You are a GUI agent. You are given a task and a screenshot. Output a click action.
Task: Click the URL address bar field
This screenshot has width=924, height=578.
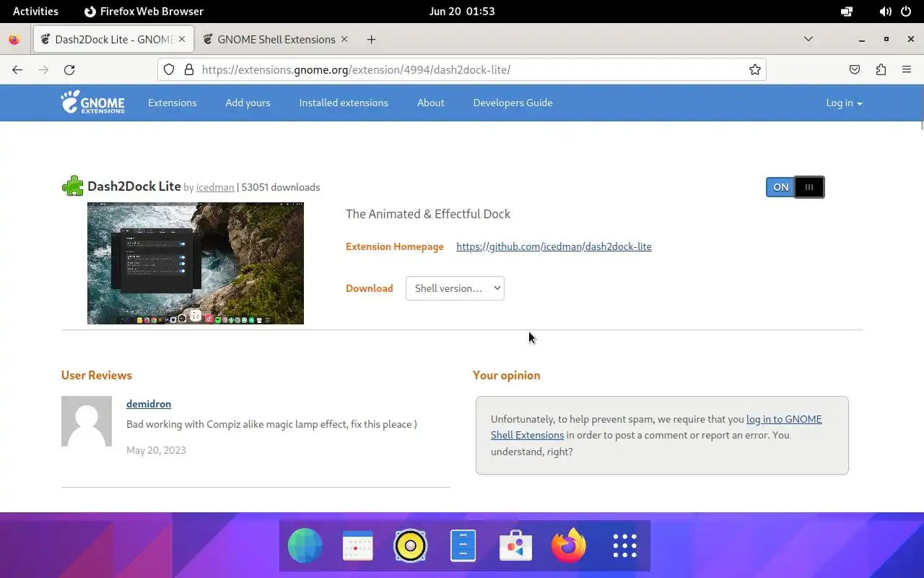[x=462, y=69]
